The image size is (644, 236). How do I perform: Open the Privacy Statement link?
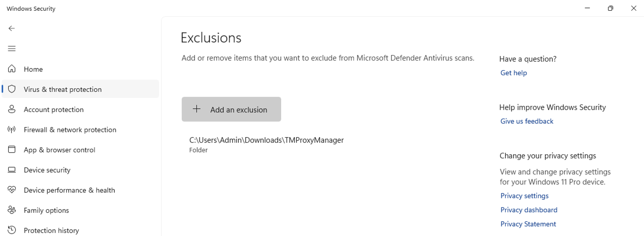point(528,224)
